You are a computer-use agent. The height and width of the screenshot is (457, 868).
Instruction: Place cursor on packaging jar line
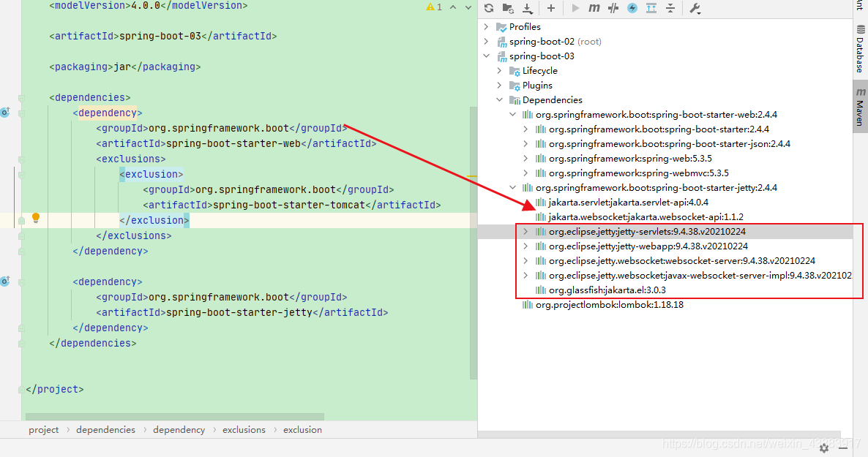click(x=124, y=67)
